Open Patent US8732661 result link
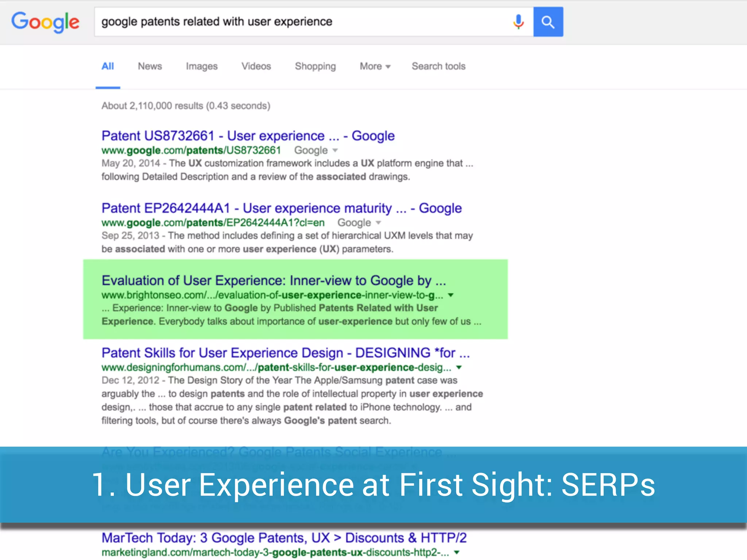Image resolution: width=747 pixels, height=560 pixels. (x=248, y=136)
